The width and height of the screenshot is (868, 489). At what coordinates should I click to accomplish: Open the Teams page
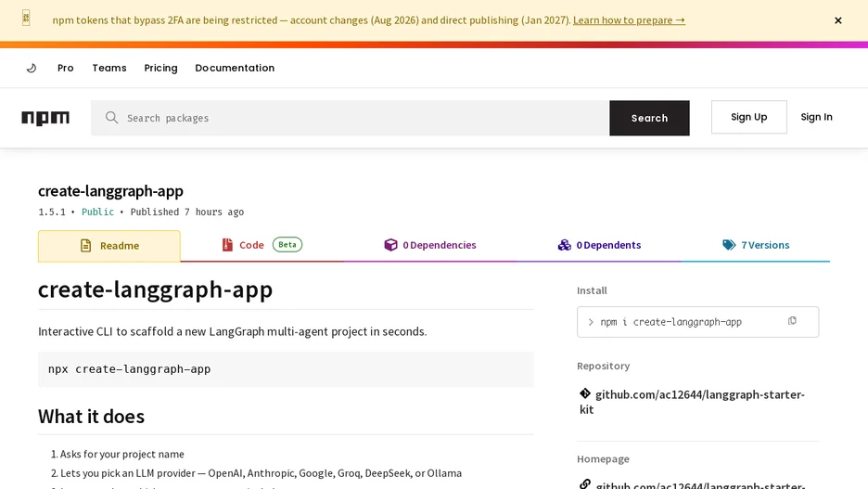click(109, 68)
